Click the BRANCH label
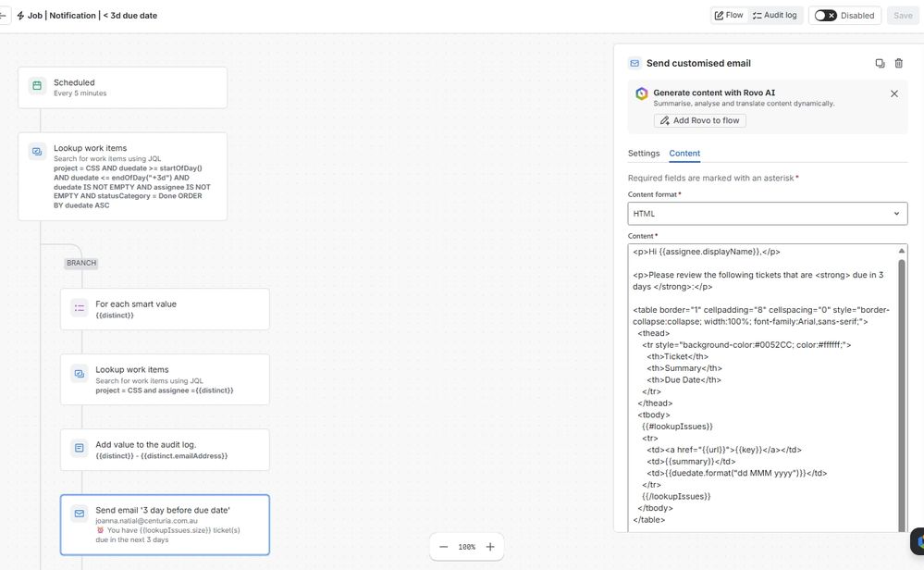Viewport: 924px width, 570px height. (x=81, y=263)
